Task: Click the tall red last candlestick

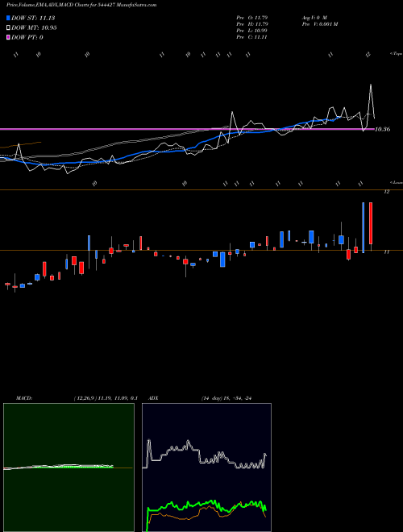Action: point(371,223)
